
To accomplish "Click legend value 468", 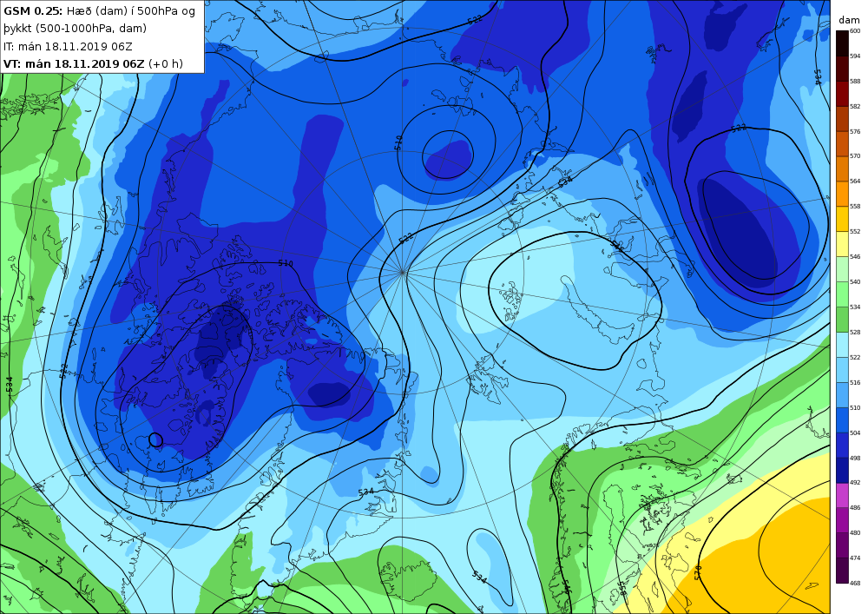I will [x=855, y=583].
